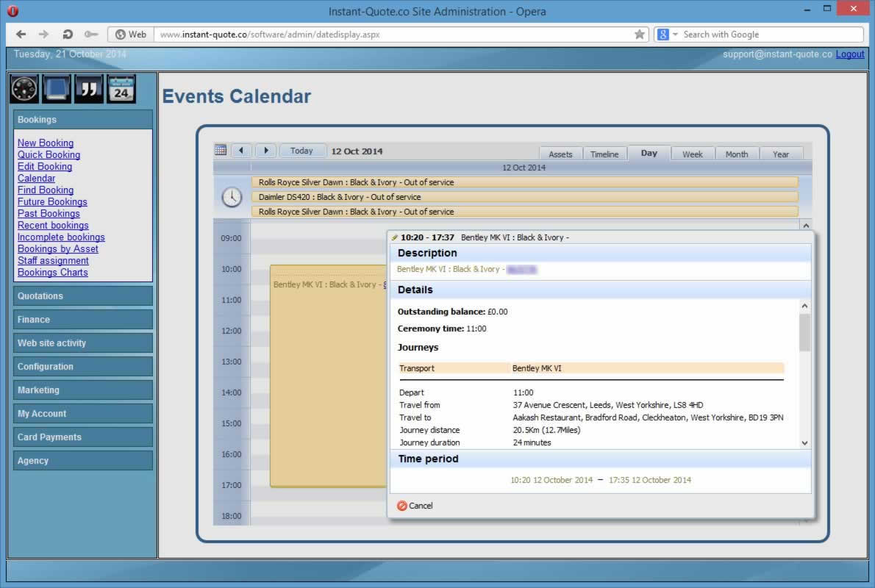Expand the Finance sidebar section
875x588 pixels.
tap(83, 320)
